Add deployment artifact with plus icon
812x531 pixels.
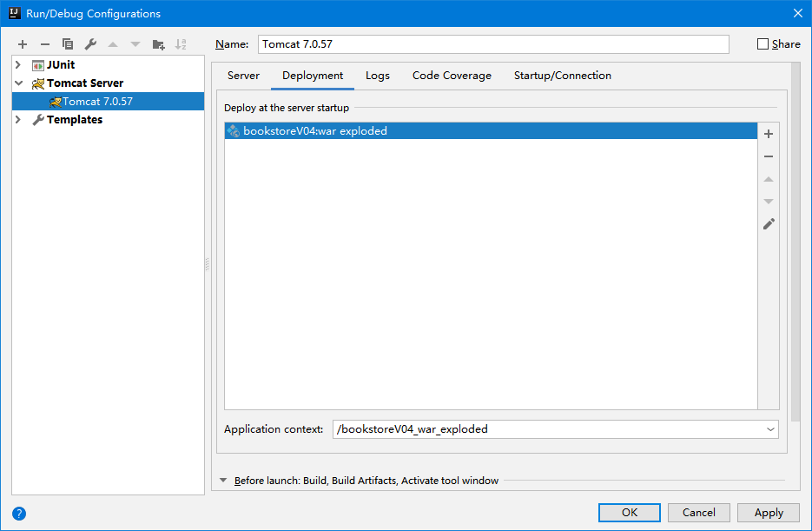click(769, 134)
